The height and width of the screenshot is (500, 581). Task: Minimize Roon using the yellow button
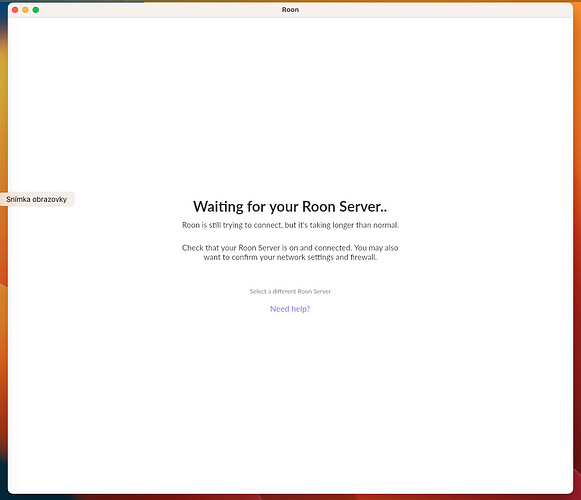(25, 10)
